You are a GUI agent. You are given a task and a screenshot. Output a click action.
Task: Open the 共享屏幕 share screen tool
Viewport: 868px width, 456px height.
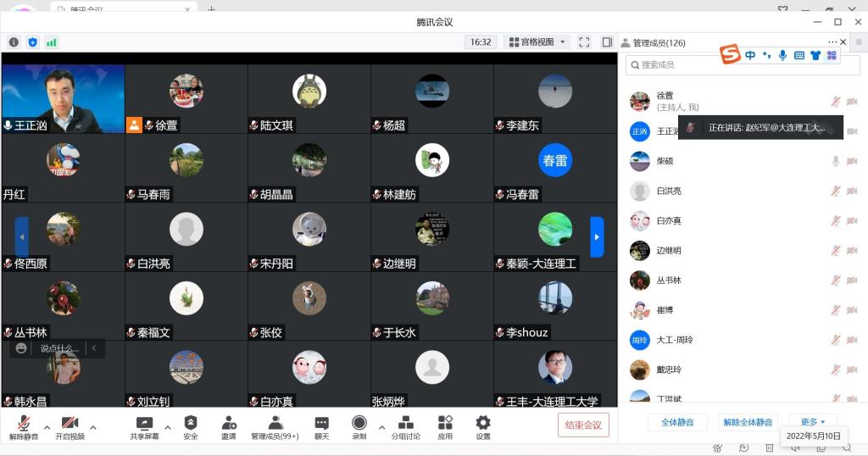point(143,426)
